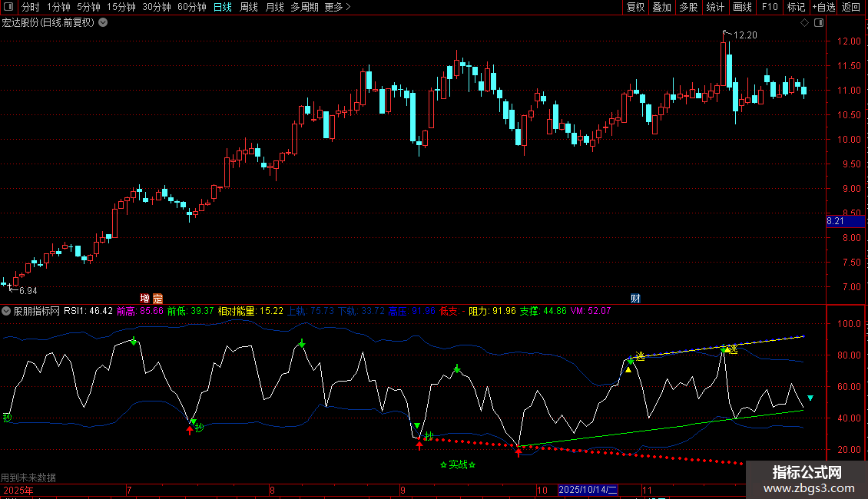The image size is (868, 499).
Task: Click the ☆实战☆ label in indicator pane
Action: (x=458, y=464)
